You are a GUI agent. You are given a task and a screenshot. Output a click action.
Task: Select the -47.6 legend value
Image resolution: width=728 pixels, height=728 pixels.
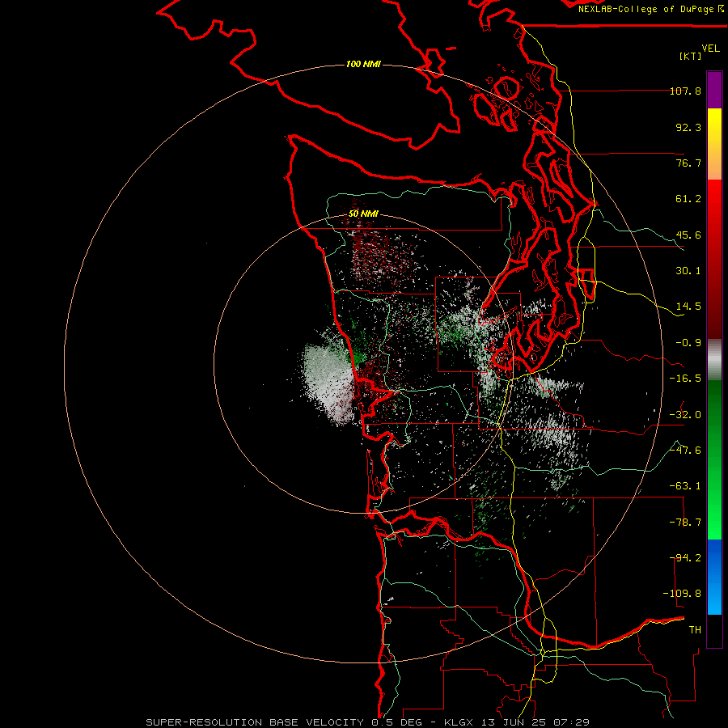pyautogui.click(x=685, y=451)
